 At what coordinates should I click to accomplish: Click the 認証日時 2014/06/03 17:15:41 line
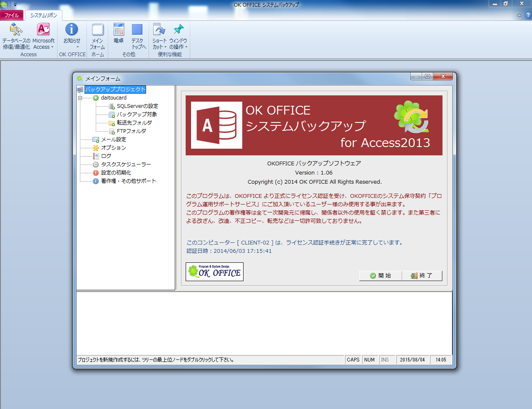(x=229, y=251)
